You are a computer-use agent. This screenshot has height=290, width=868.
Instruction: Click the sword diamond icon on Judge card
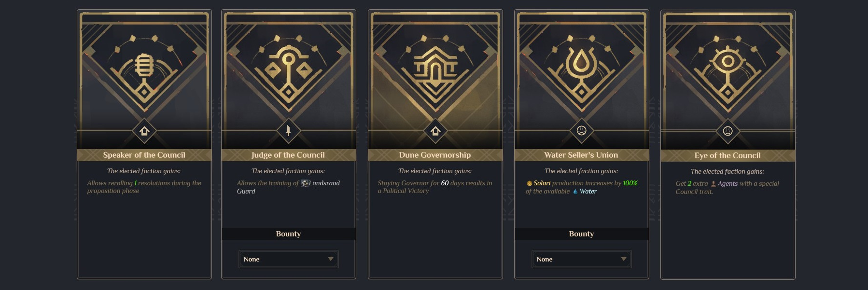[x=288, y=131]
